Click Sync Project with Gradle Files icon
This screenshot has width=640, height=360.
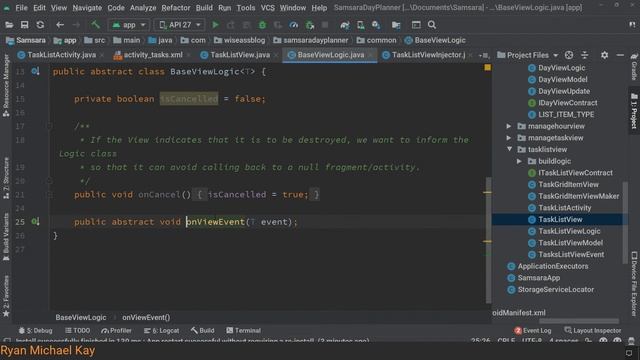(x=345, y=25)
